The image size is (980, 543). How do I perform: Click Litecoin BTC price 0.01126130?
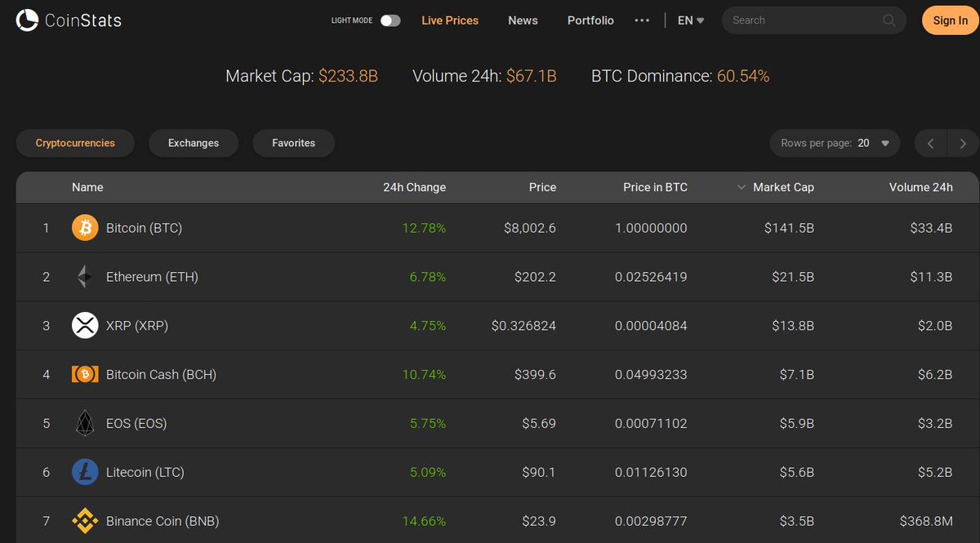click(x=651, y=472)
